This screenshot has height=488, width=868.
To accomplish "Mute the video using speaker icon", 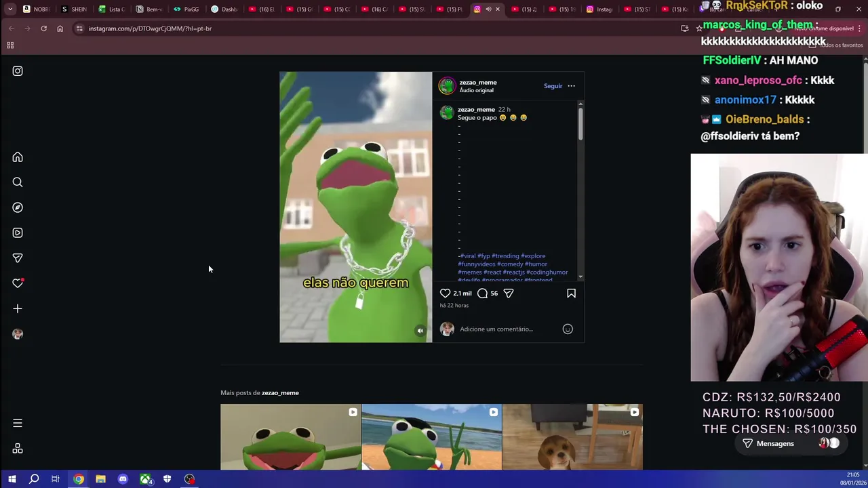I will (x=420, y=331).
